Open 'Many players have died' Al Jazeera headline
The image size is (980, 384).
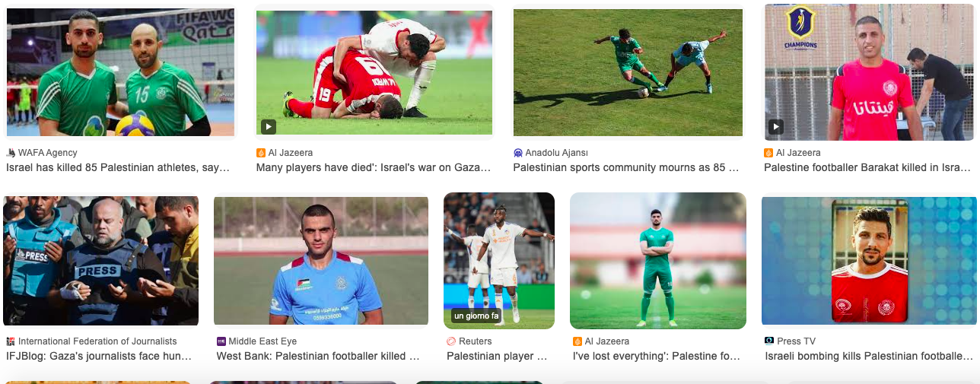pyautogui.click(x=374, y=167)
